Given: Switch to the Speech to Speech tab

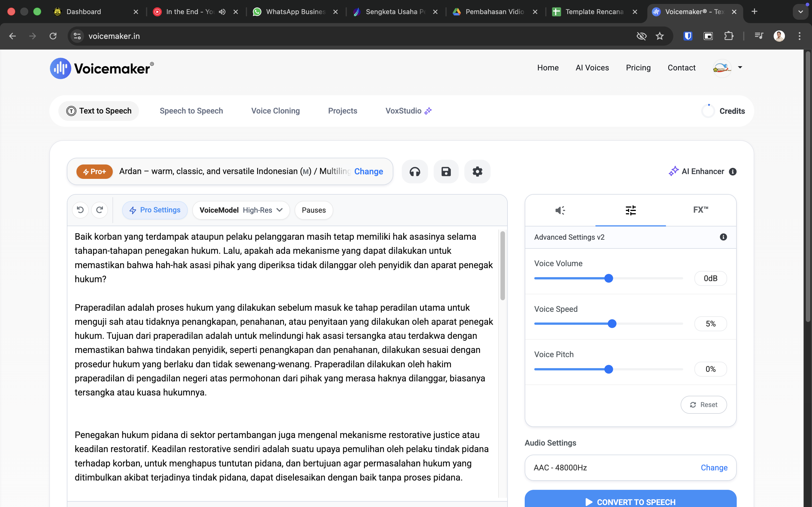Looking at the screenshot, I should point(191,111).
